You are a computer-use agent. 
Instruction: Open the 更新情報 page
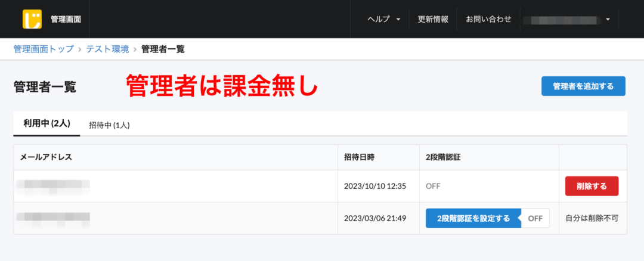(x=433, y=19)
